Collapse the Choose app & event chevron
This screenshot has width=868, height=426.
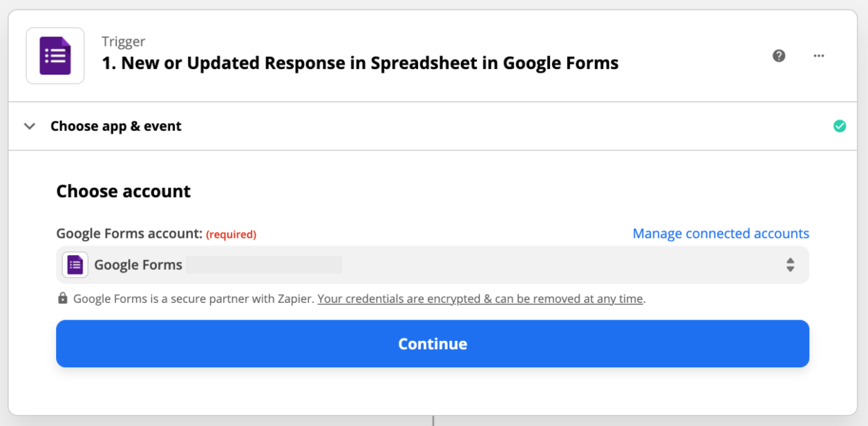coord(30,126)
